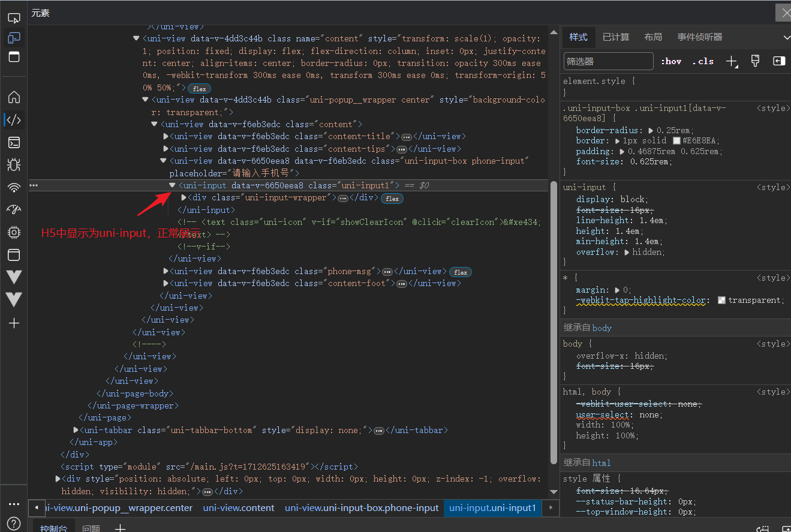Activate the inspect element picker tool
Screen dimensions: 791x532
[x=14, y=18]
